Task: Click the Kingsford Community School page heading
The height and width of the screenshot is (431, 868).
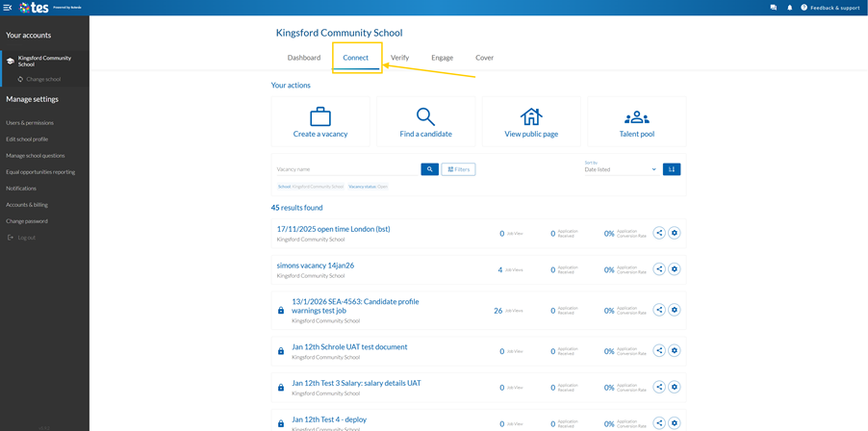Action: [340, 34]
